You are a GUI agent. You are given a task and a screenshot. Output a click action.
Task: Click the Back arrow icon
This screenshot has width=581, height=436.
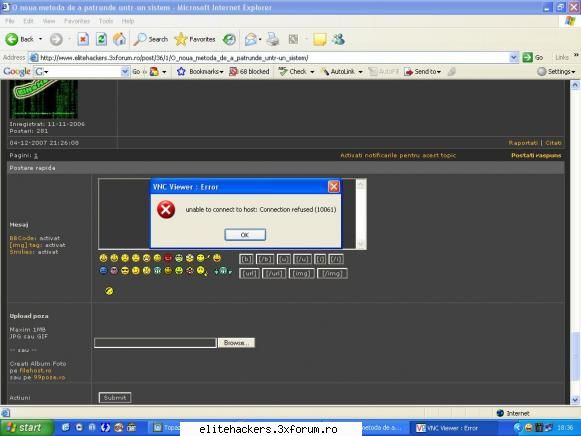(x=11, y=39)
